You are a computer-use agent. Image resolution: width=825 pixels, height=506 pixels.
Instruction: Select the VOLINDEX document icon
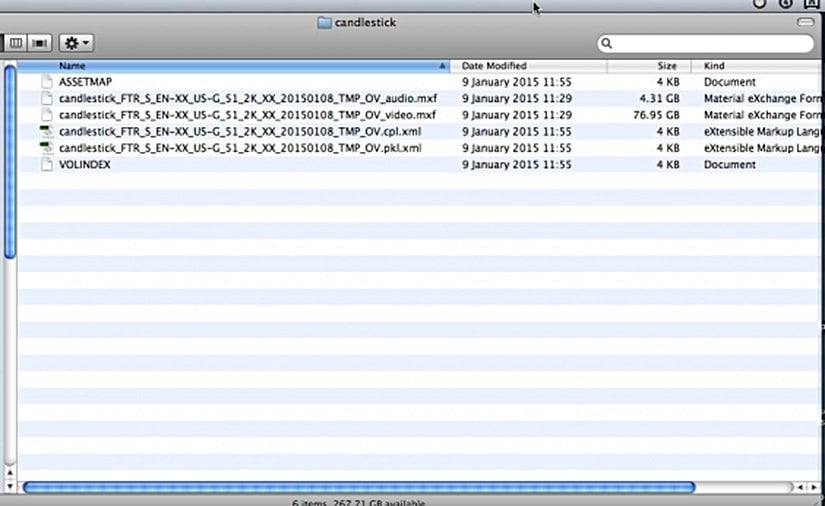point(45,165)
